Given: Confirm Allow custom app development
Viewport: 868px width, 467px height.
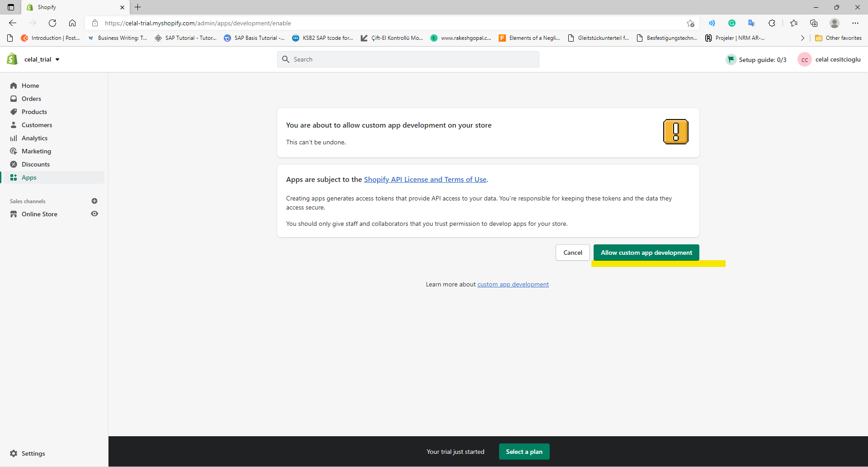Looking at the screenshot, I should click(646, 253).
